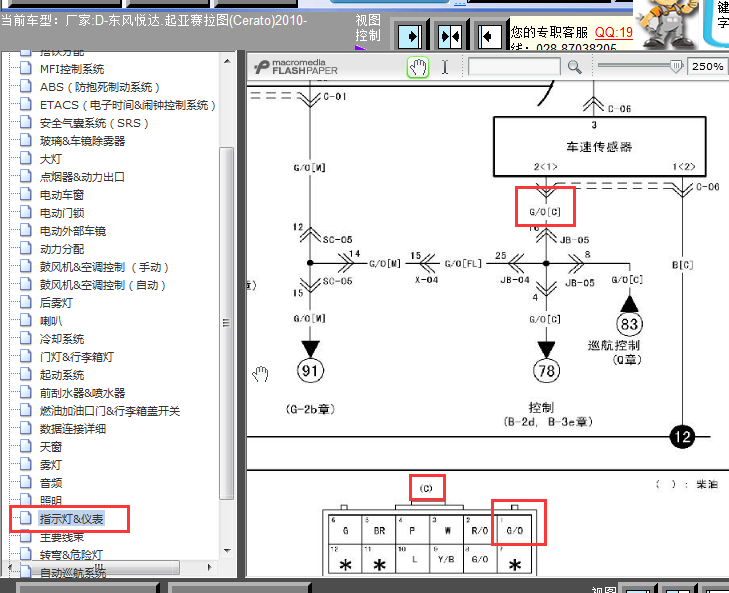Select 点烟器&动力出口 entry

click(82, 177)
